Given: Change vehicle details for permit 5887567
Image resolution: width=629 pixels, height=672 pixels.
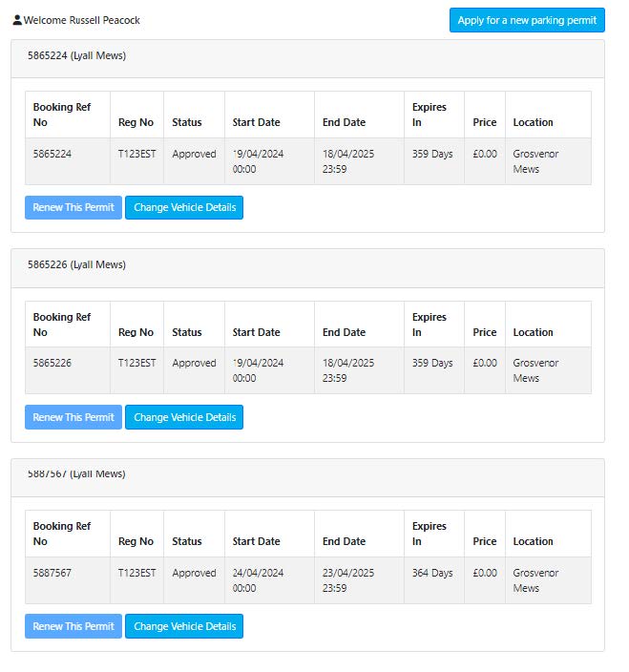Looking at the screenshot, I should tap(184, 626).
